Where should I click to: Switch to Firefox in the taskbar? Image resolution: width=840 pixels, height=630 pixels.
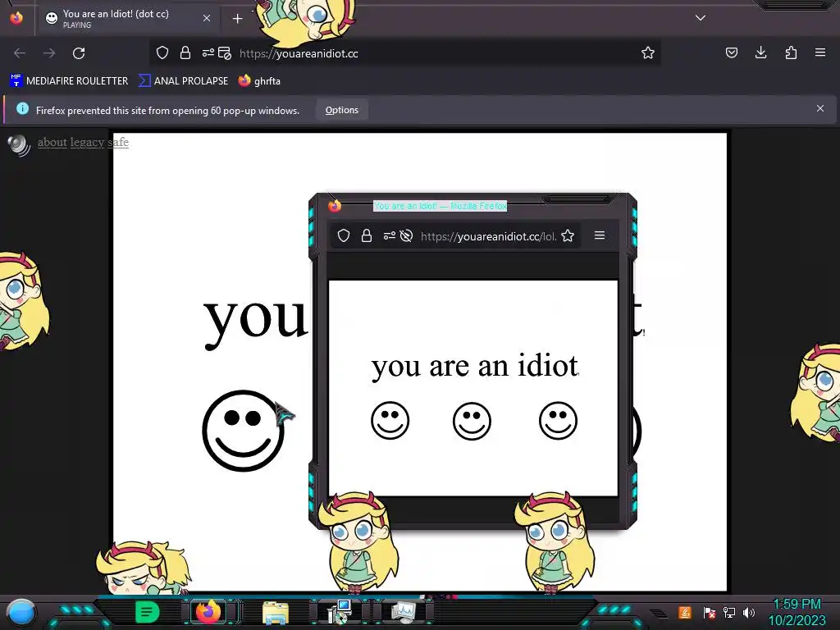(208, 612)
